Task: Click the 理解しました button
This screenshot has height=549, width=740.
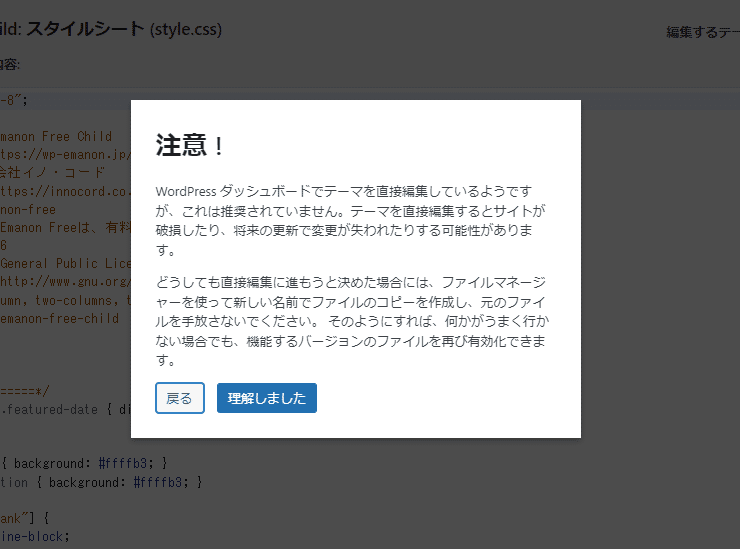Action: tap(267, 398)
